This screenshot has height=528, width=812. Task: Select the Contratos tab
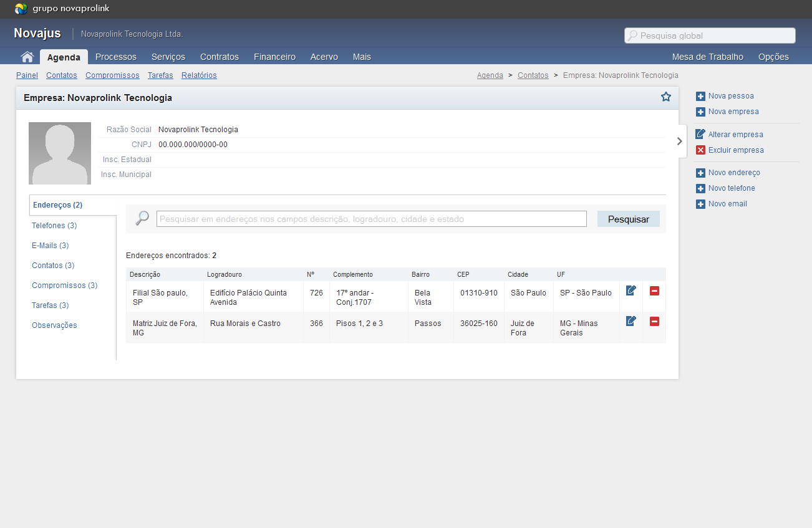pyautogui.click(x=220, y=57)
